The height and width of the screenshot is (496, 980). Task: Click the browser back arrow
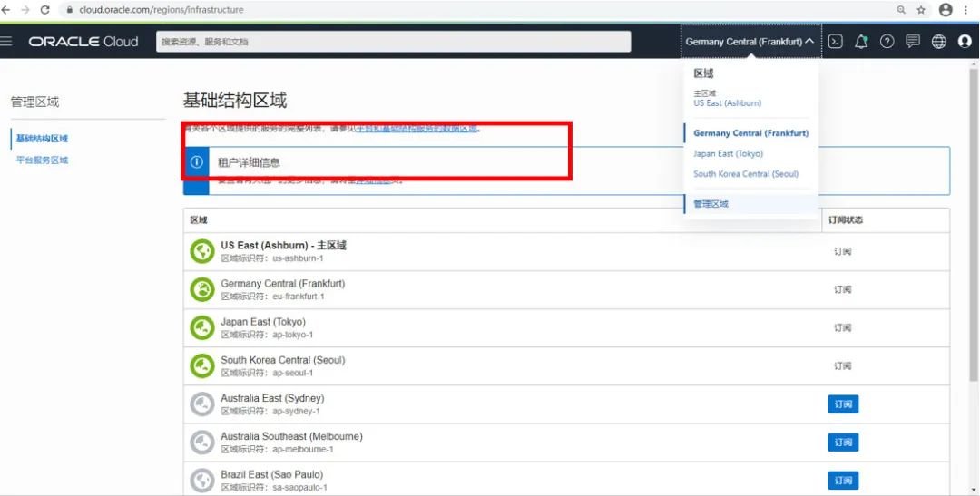[x=6, y=10]
